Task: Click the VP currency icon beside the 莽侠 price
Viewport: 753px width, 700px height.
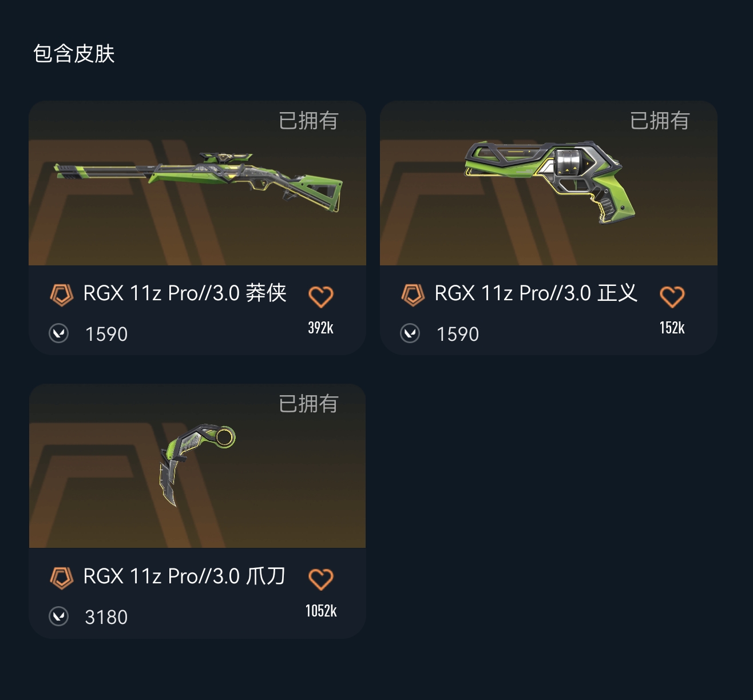Action: pyautogui.click(x=59, y=333)
